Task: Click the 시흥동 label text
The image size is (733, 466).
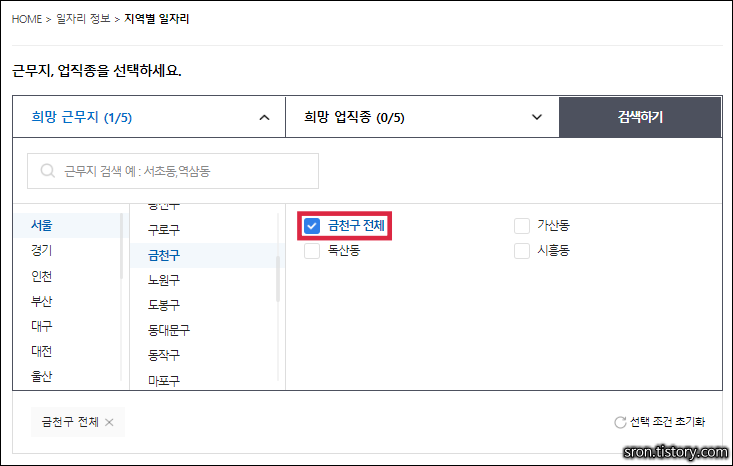Action: click(x=553, y=251)
